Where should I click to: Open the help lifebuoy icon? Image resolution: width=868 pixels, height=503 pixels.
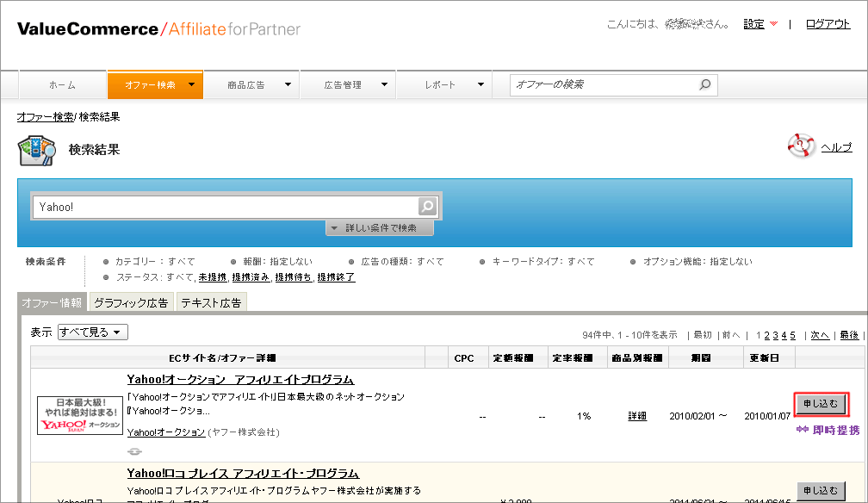(x=801, y=146)
